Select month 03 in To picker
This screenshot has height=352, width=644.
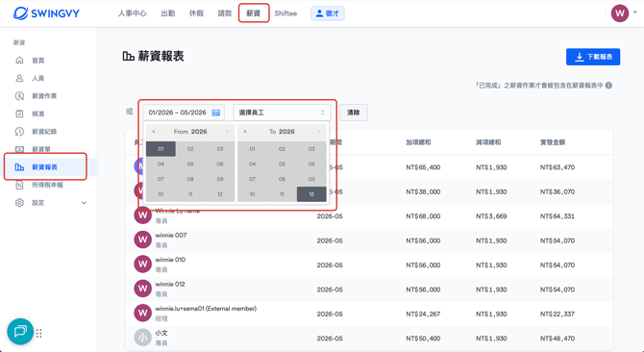click(311, 149)
